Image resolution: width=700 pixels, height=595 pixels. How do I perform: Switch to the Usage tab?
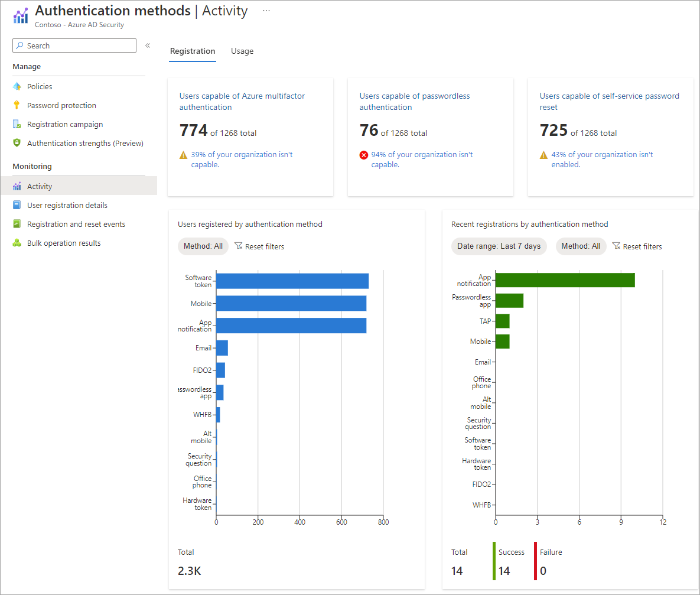242,51
